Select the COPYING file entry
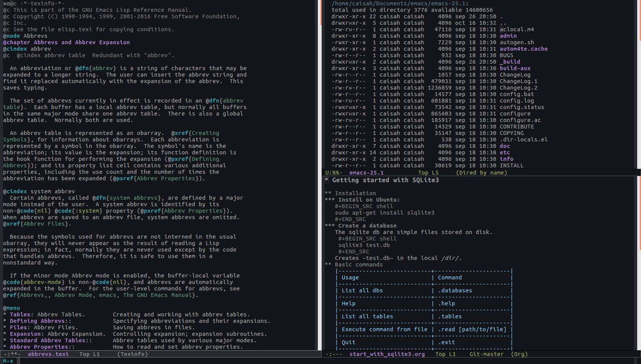Viewport: 641px width, 364px height. click(x=512, y=133)
